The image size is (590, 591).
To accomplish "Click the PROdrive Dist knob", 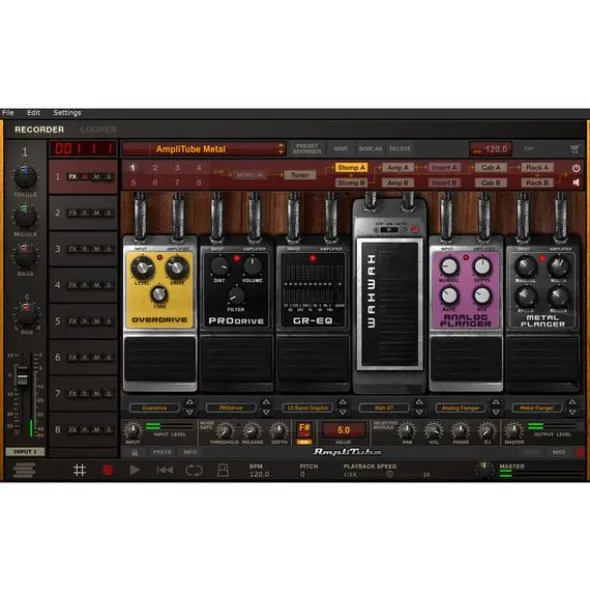I will click(219, 266).
